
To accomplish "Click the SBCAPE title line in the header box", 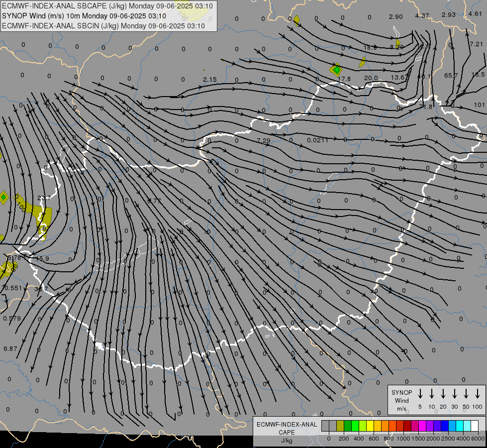I will coord(107,6).
